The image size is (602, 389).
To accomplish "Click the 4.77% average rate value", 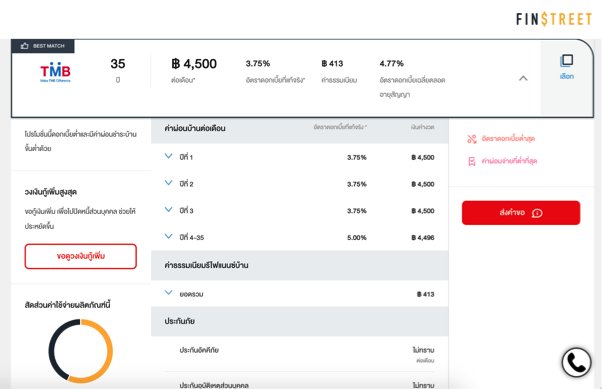I will [392, 63].
